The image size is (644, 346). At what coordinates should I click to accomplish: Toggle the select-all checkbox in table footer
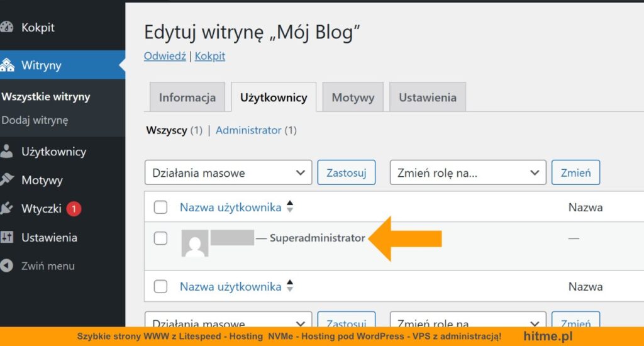click(161, 287)
